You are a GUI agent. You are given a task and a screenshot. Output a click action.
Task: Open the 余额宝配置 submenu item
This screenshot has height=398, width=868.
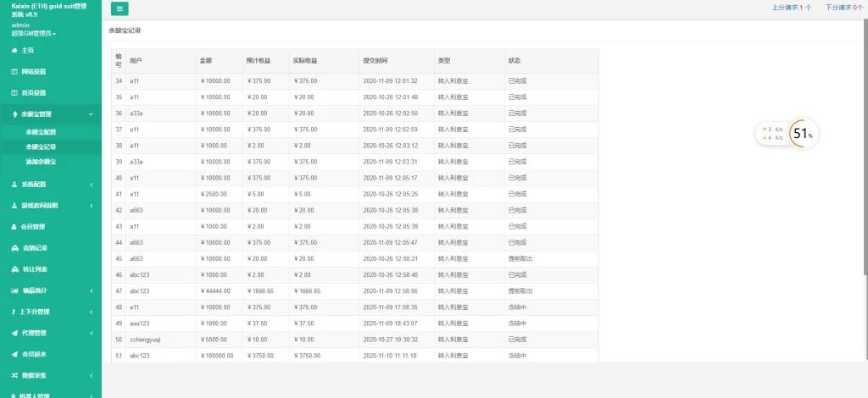pyautogui.click(x=41, y=132)
